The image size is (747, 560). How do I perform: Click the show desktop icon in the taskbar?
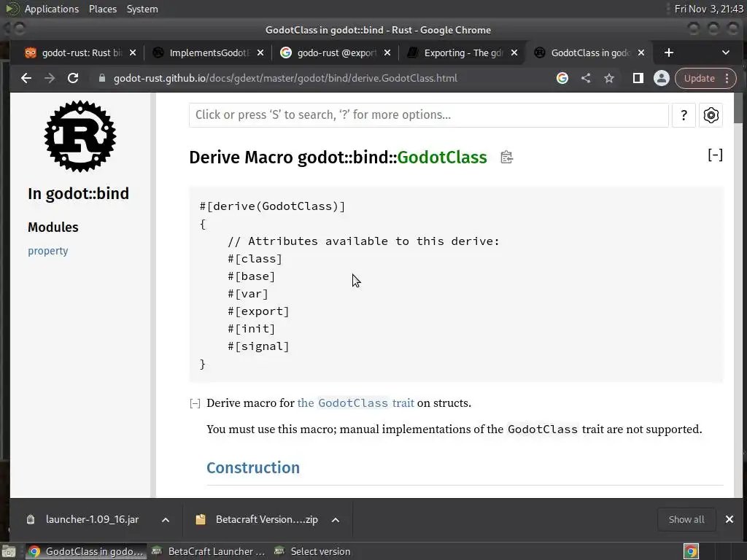tap(9, 551)
